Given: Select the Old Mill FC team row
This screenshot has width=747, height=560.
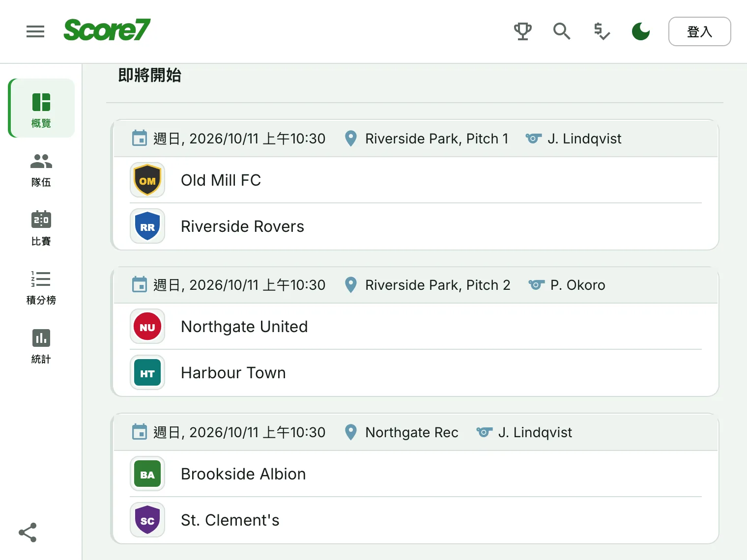Looking at the screenshot, I should click(416, 180).
